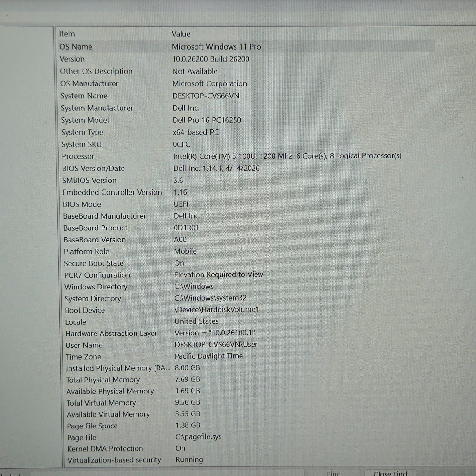This screenshot has width=476, height=476.
Task: Select the Processor row label
Action: 78,156
